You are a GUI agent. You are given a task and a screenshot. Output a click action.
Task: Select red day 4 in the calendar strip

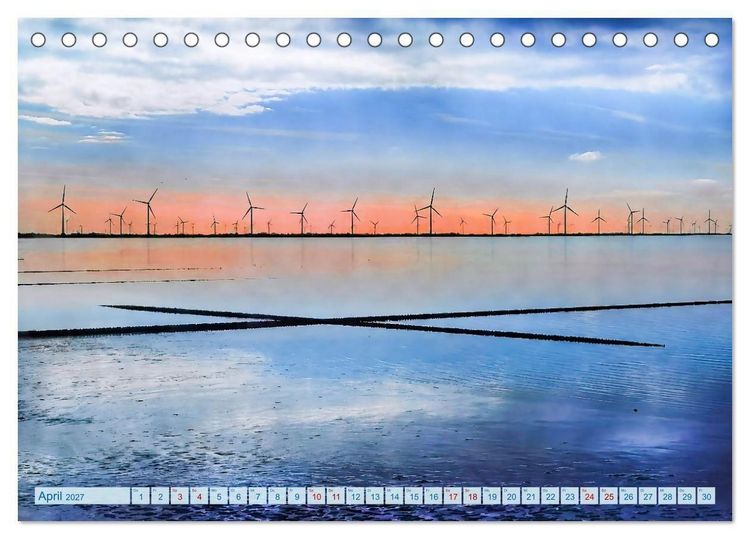pyautogui.click(x=199, y=496)
